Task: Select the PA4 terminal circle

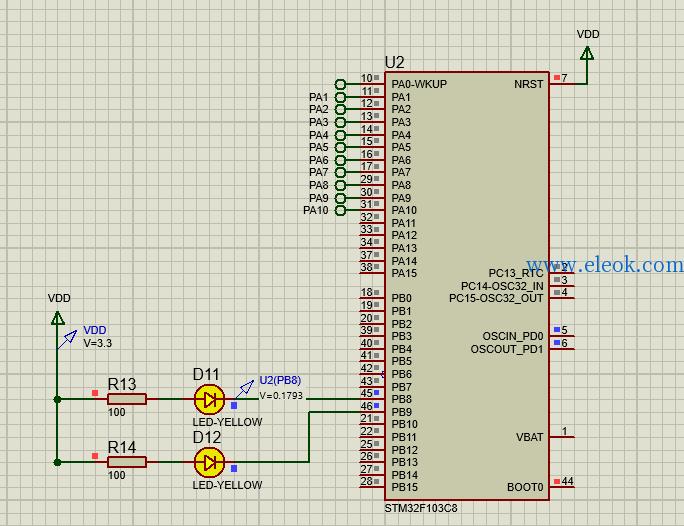Action: 340,135
